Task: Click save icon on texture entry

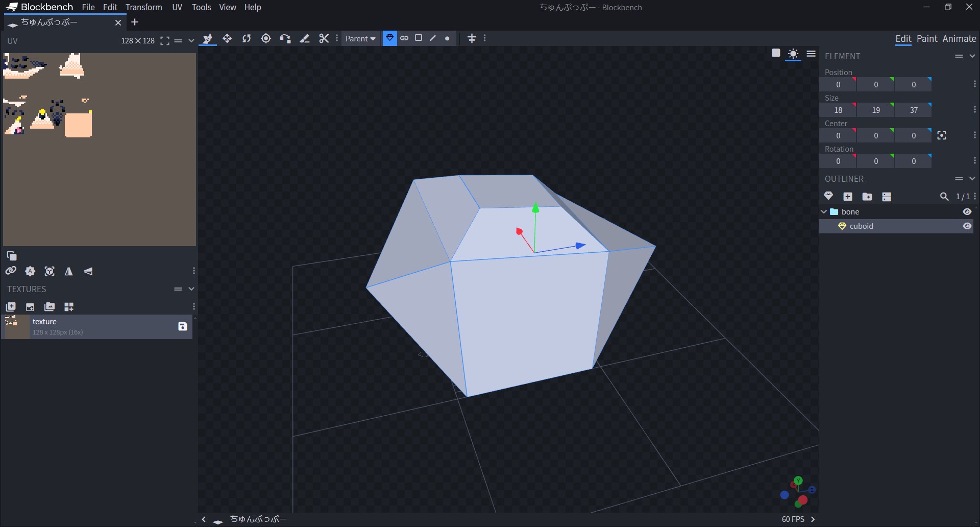Action: 183,326
